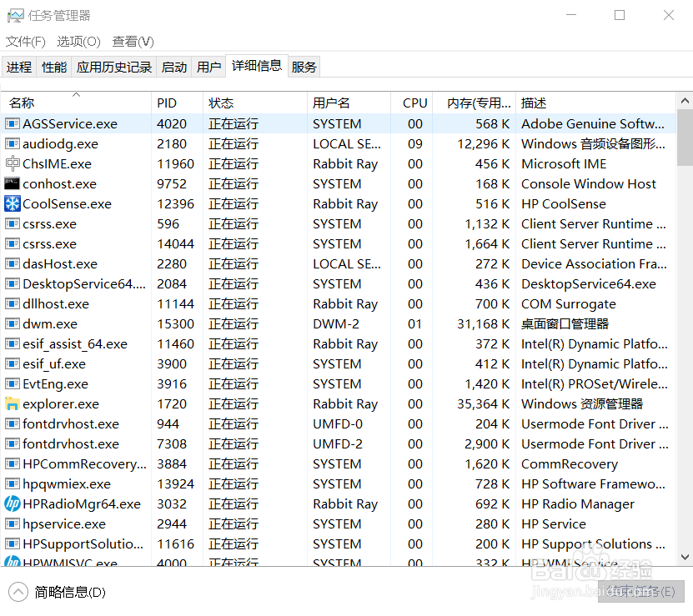Click icon of csrss.exe with PID 596
693x616 pixels.
coord(12,223)
